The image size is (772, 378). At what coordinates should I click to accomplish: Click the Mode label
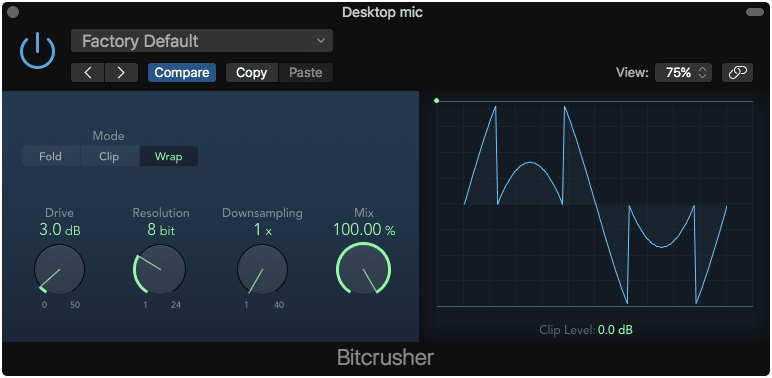click(x=109, y=136)
